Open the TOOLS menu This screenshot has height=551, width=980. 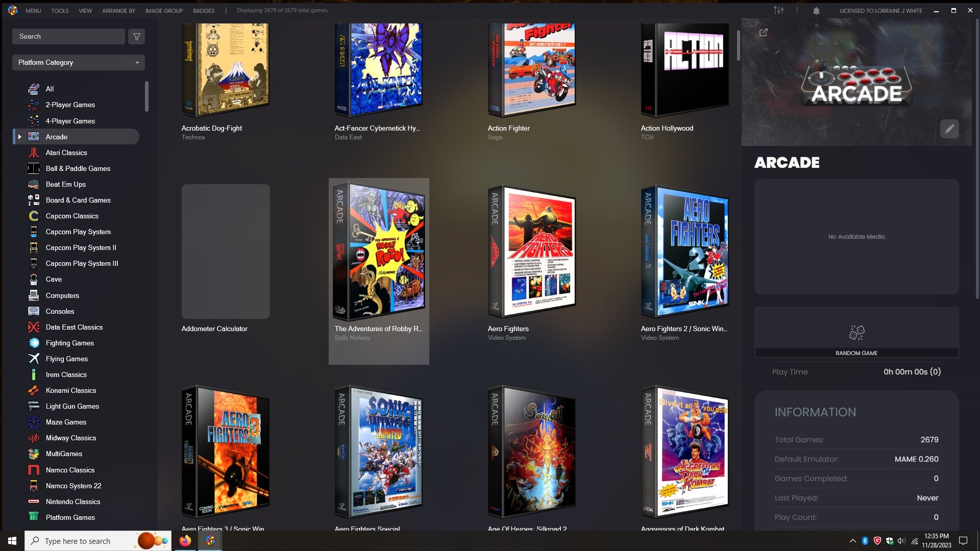[x=60, y=11]
